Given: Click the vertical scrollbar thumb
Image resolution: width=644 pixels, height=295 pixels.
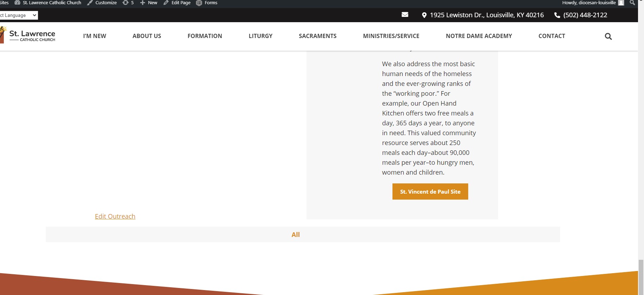Looking at the screenshot, I should (641, 272).
